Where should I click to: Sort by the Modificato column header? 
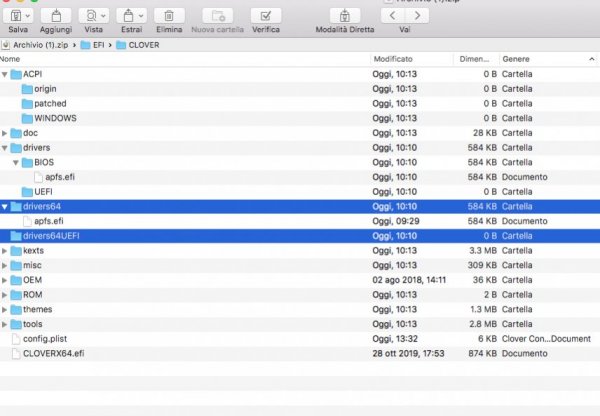point(393,59)
